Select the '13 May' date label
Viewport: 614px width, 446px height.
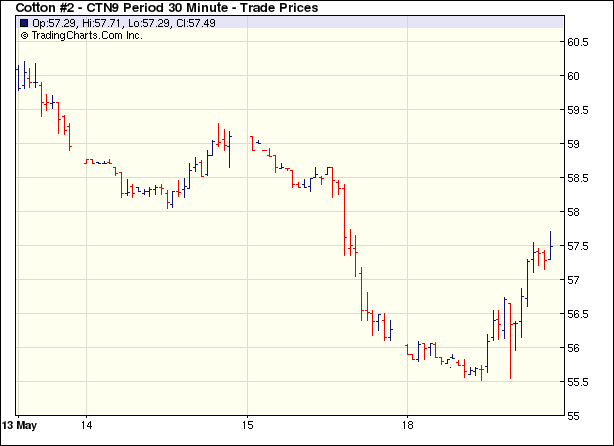19,425
